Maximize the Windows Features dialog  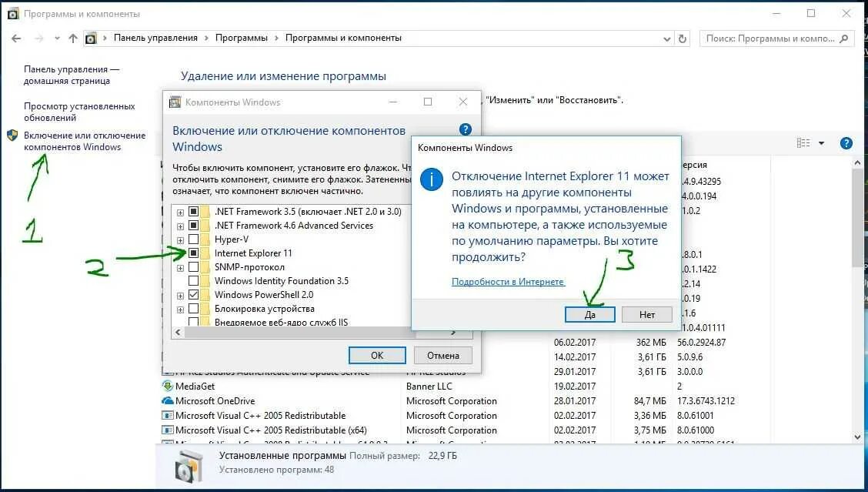click(427, 102)
